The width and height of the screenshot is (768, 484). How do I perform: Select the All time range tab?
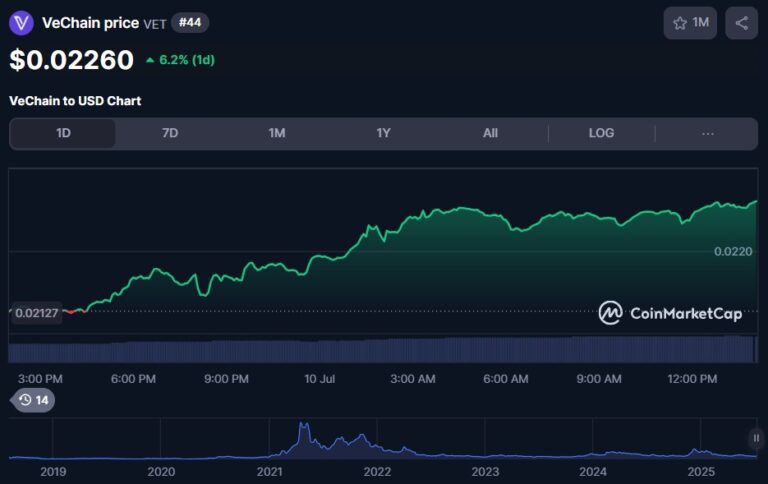click(x=490, y=133)
